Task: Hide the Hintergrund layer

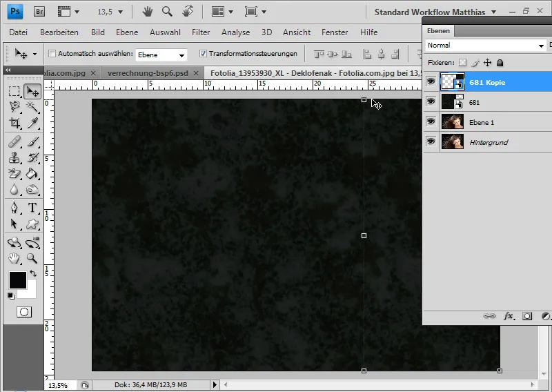Action: point(431,141)
